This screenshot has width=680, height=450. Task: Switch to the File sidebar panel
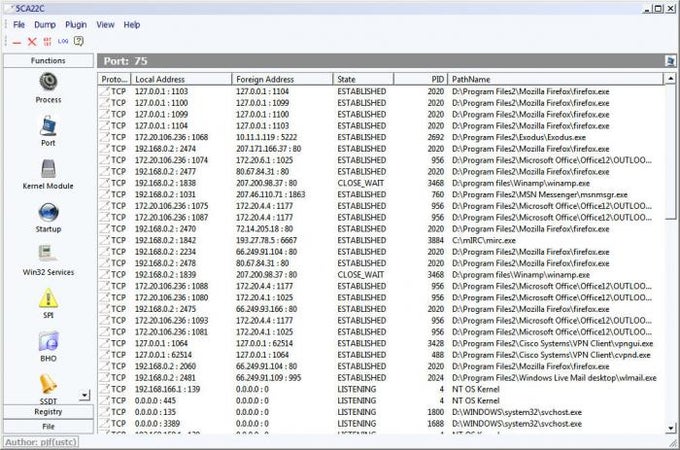coord(48,427)
